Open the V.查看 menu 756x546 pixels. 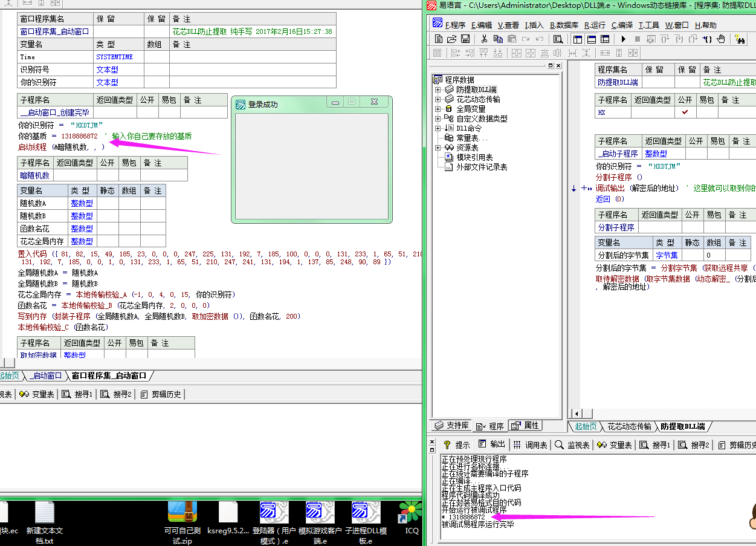508,25
